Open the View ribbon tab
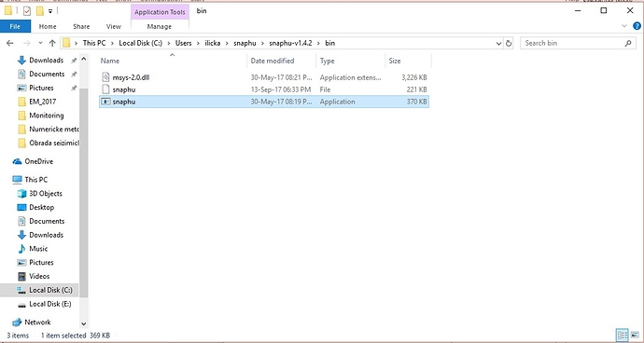644x343 pixels. (x=113, y=26)
